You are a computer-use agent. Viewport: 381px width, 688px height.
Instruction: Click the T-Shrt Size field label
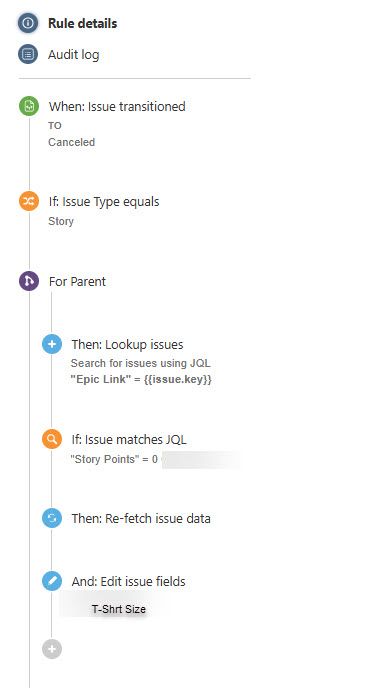pos(119,609)
